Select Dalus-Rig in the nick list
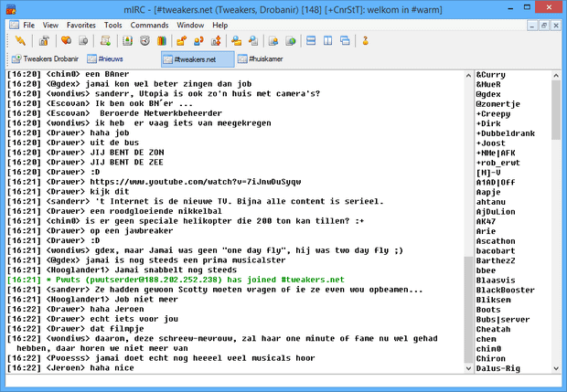The height and width of the screenshot is (392, 567). coord(497,368)
